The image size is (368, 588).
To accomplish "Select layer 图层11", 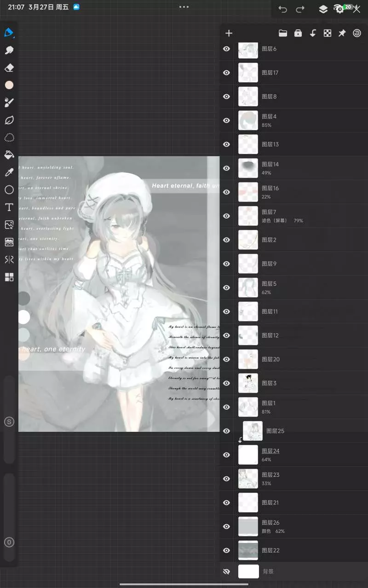I will pos(294,311).
